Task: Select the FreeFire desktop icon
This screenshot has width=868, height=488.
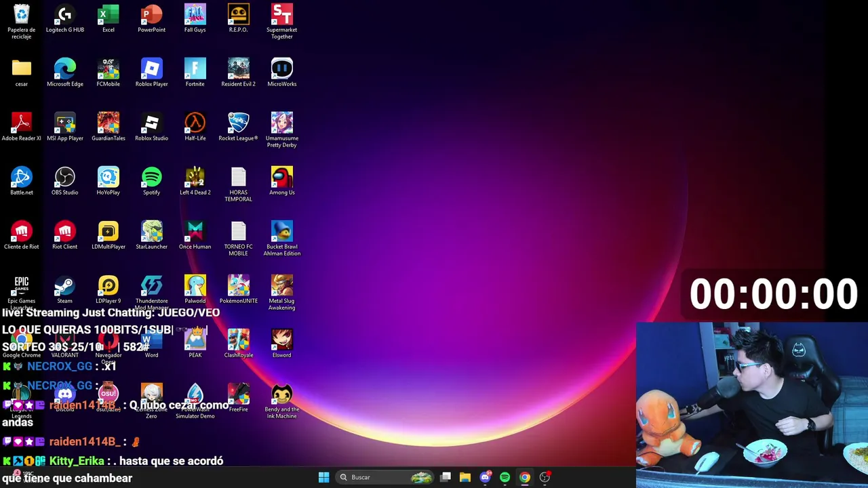Action: (x=239, y=399)
